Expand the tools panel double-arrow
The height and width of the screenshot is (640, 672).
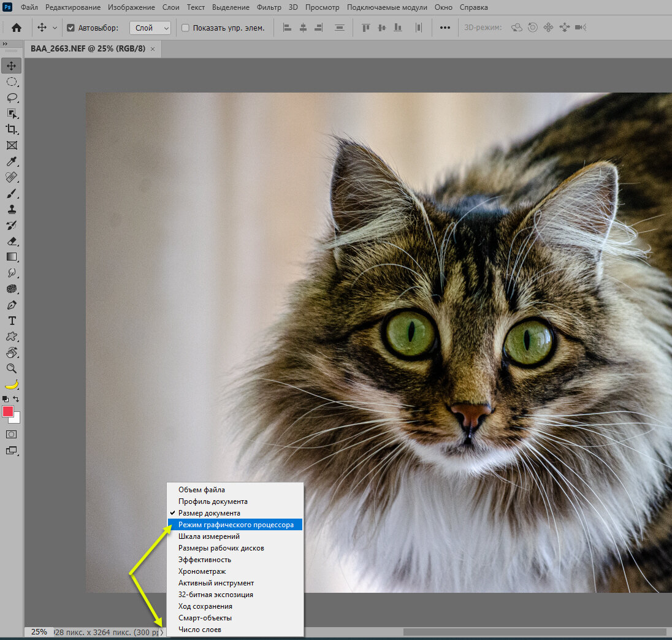click(x=5, y=44)
